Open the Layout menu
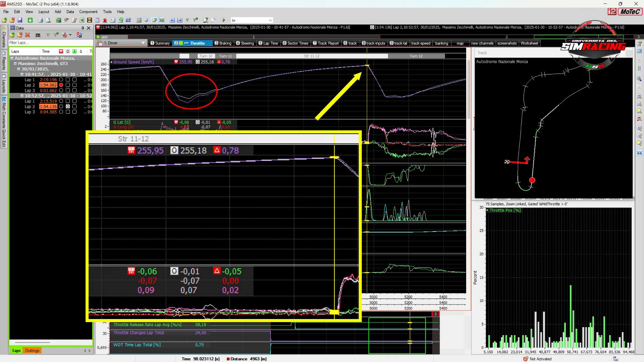644x362 pixels. pos(44,12)
